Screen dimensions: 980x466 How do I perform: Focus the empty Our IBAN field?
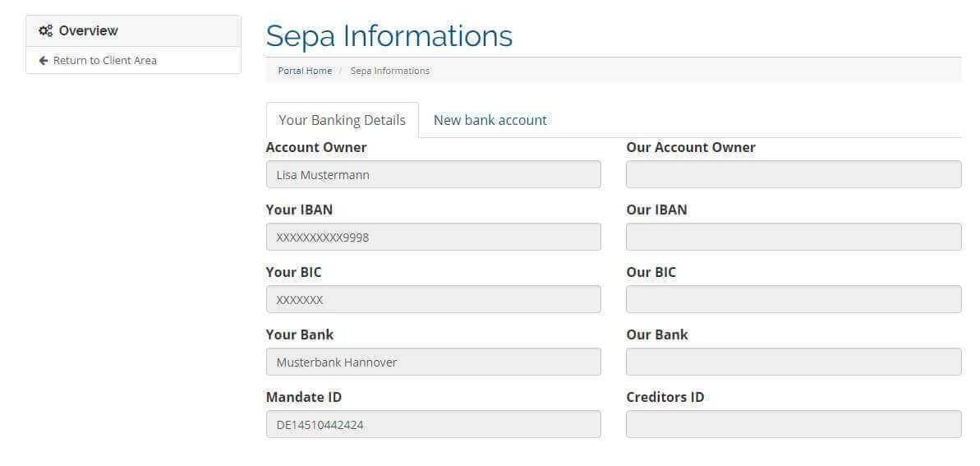(x=794, y=238)
